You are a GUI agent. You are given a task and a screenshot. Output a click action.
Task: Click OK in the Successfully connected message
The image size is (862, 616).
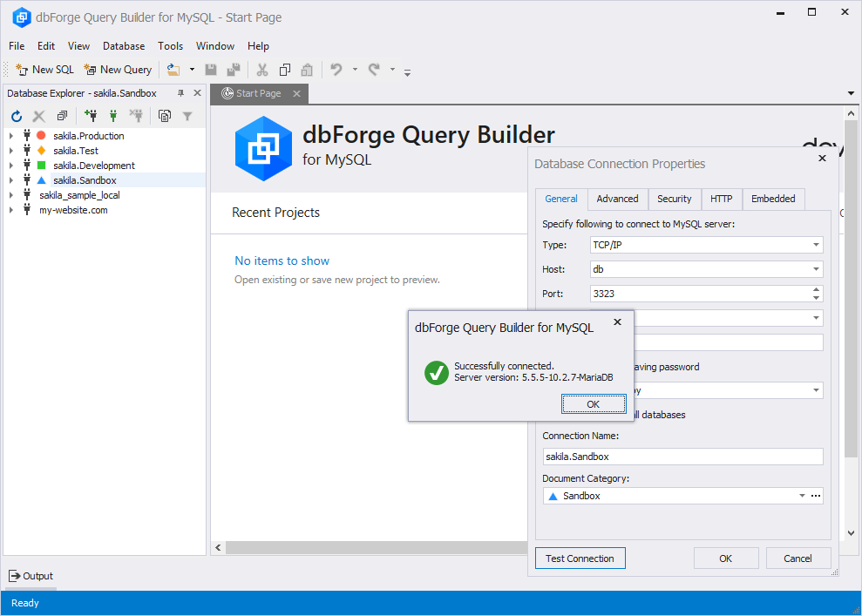pos(594,404)
